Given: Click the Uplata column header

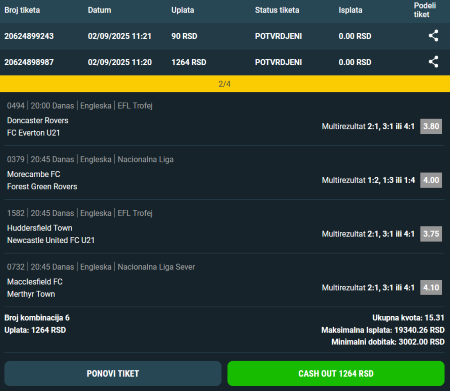Looking at the screenshot, I should click(x=183, y=10).
